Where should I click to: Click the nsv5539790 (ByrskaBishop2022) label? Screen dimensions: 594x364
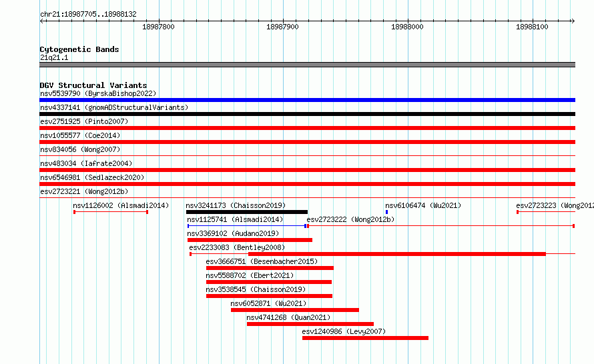coord(98,93)
